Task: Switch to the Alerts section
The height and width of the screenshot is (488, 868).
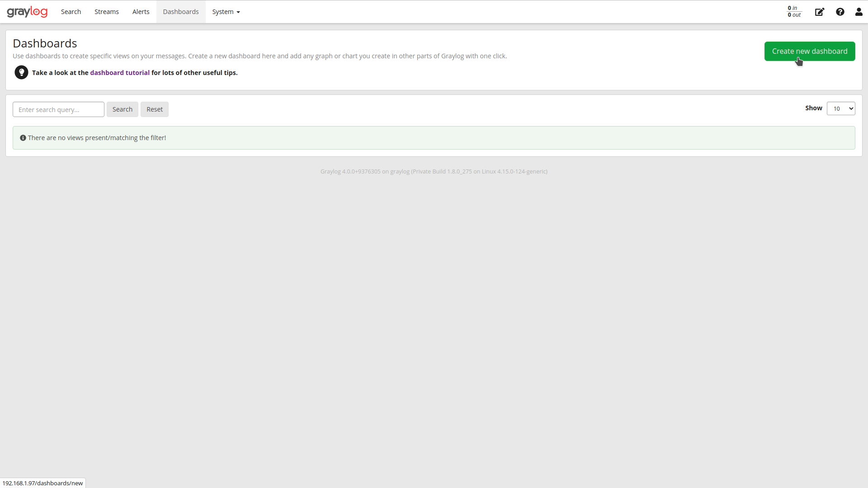Action: tap(141, 12)
